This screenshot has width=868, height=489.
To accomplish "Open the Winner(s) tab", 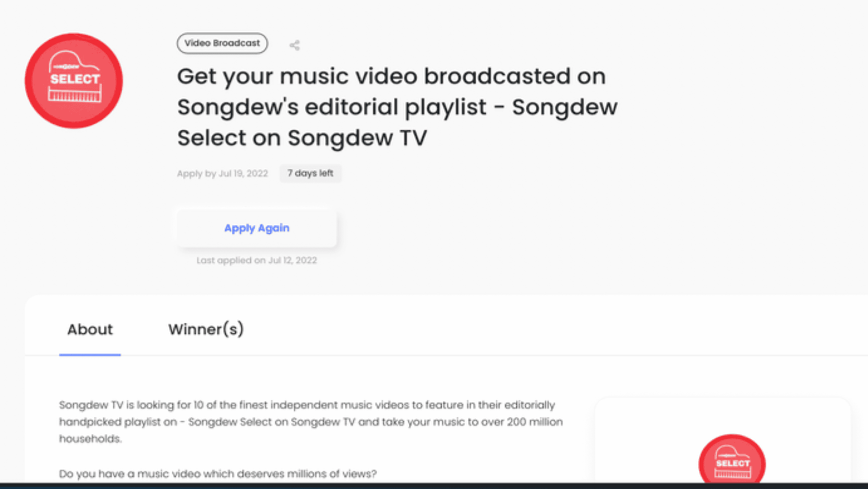I will 206,329.
